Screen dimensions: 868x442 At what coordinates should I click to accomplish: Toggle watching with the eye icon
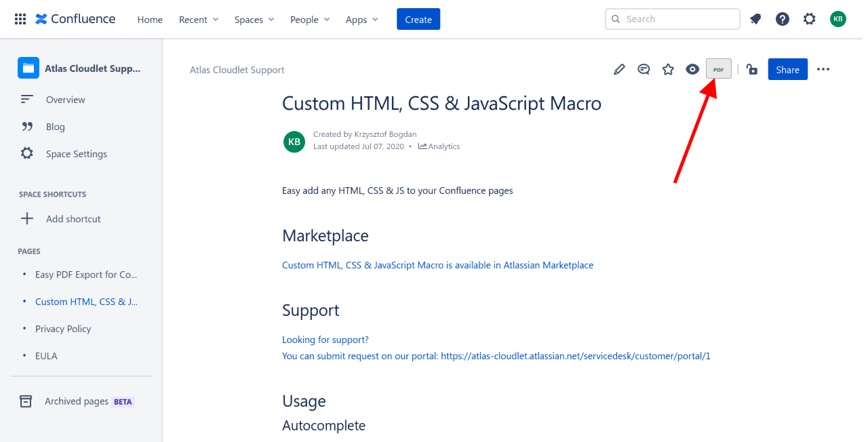(692, 69)
